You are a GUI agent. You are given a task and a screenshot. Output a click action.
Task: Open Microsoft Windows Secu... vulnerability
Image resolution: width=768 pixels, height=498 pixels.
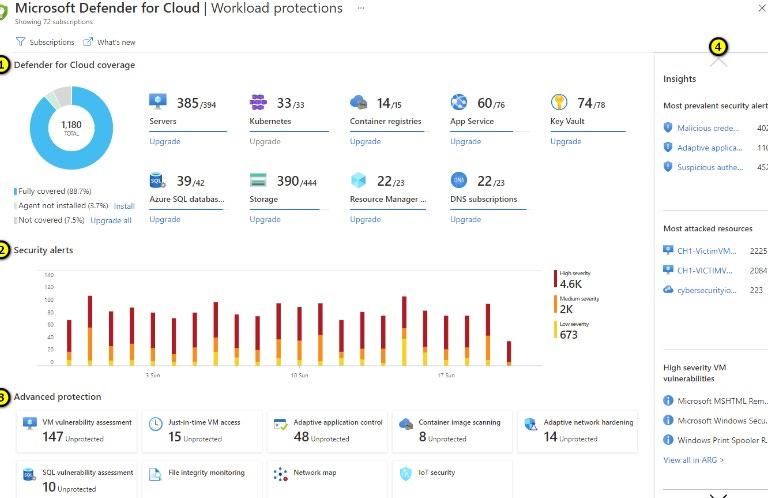pyautogui.click(x=722, y=421)
